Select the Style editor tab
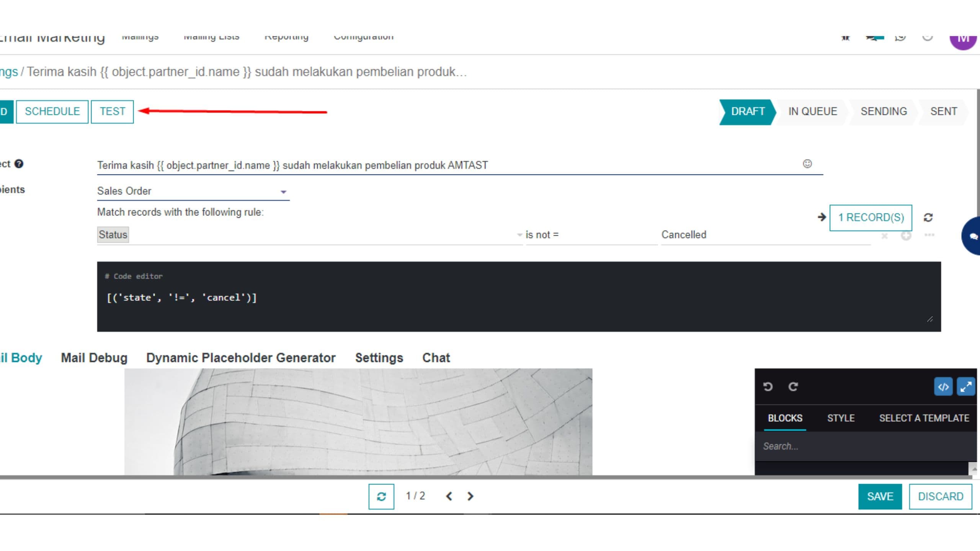This screenshot has height=551, width=980. (841, 418)
